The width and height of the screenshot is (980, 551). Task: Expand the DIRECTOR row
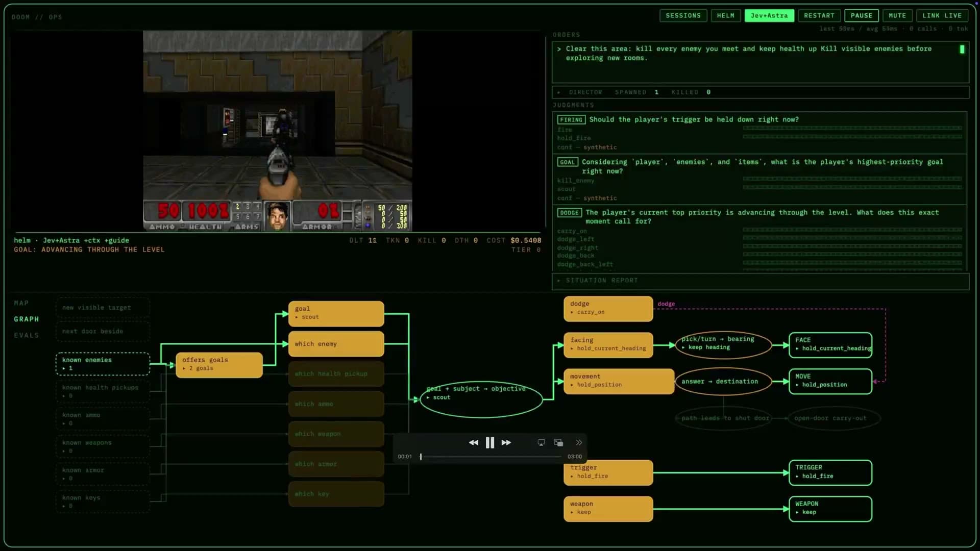761,92
